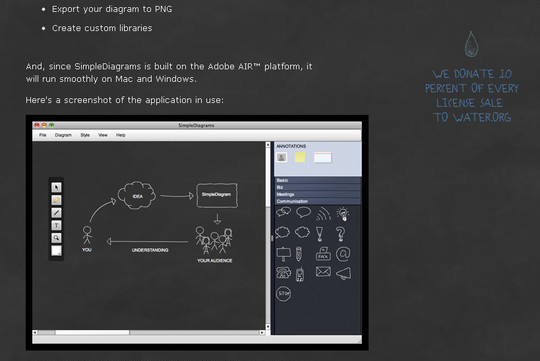Click the 'Create custom libraries' bullet
Image resolution: width=540 pixels, height=361 pixels.
tap(102, 28)
